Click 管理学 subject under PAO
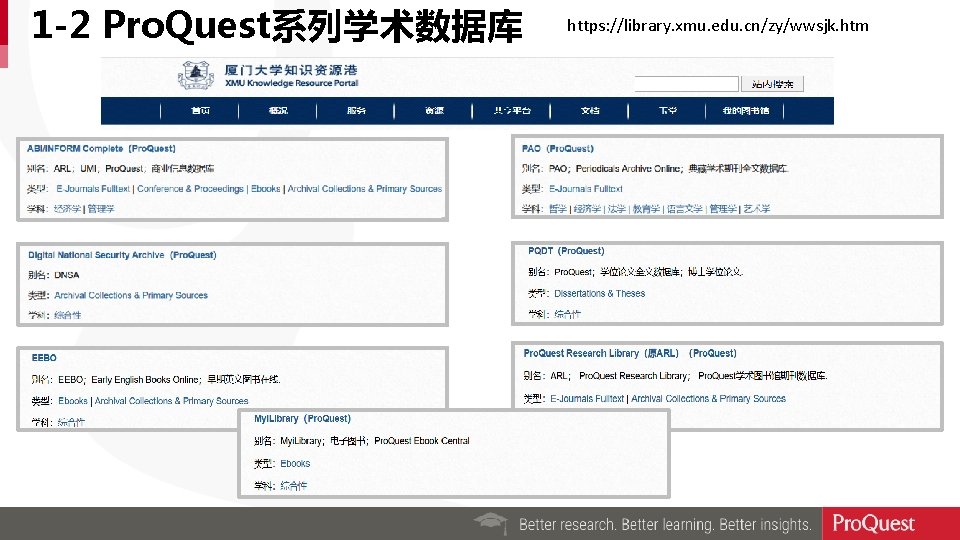This screenshot has width=960, height=540. coord(723,209)
